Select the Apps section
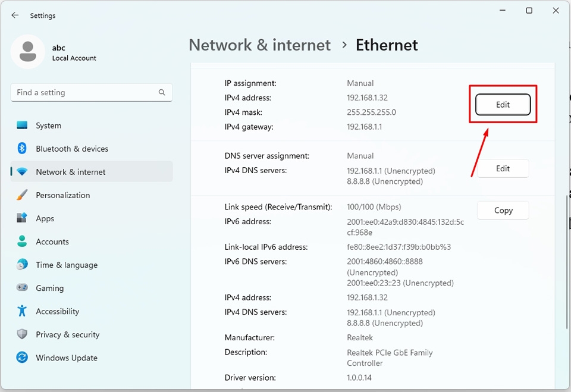This screenshot has width=571, height=392. (x=45, y=218)
